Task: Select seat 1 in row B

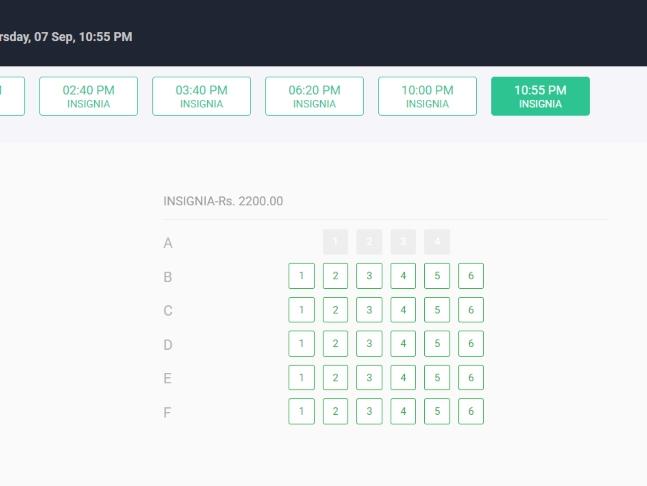Action: coord(302,276)
